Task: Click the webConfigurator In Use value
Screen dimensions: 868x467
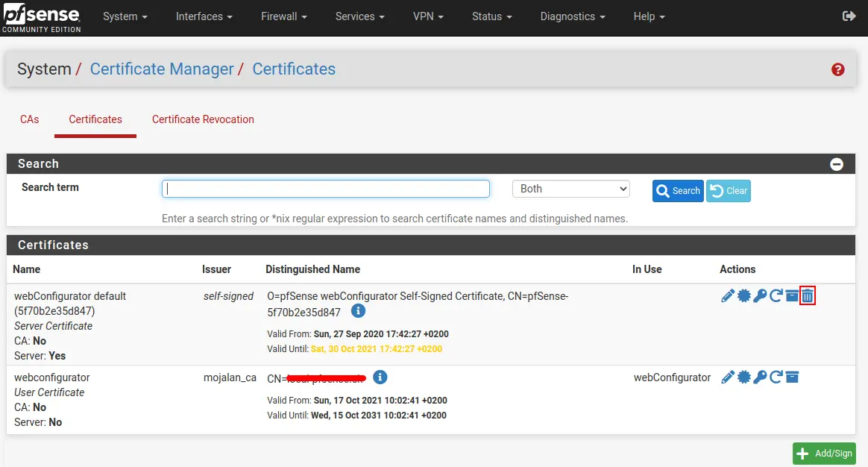Action: 672,377
